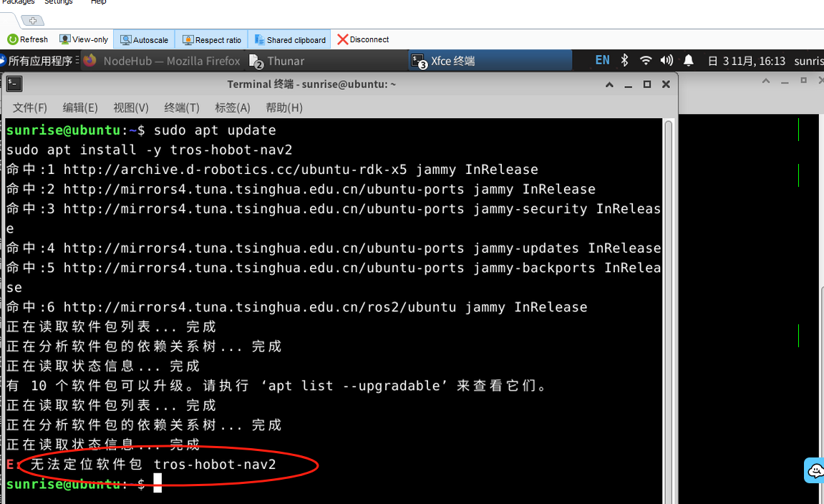This screenshot has width=824, height=504.
Task: Click the chat assistant icon at the screen edge
Action: point(815,470)
